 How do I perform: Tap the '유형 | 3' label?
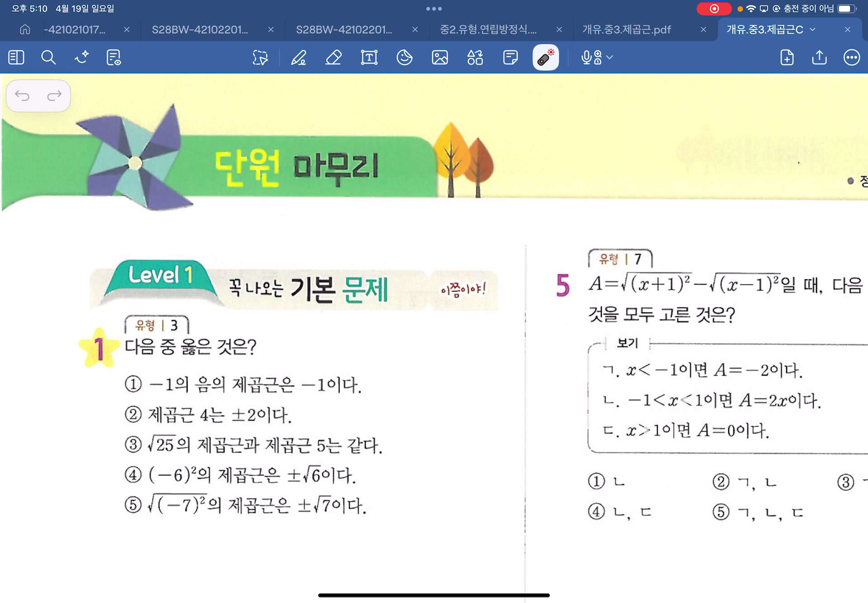click(x=156, y=325)
